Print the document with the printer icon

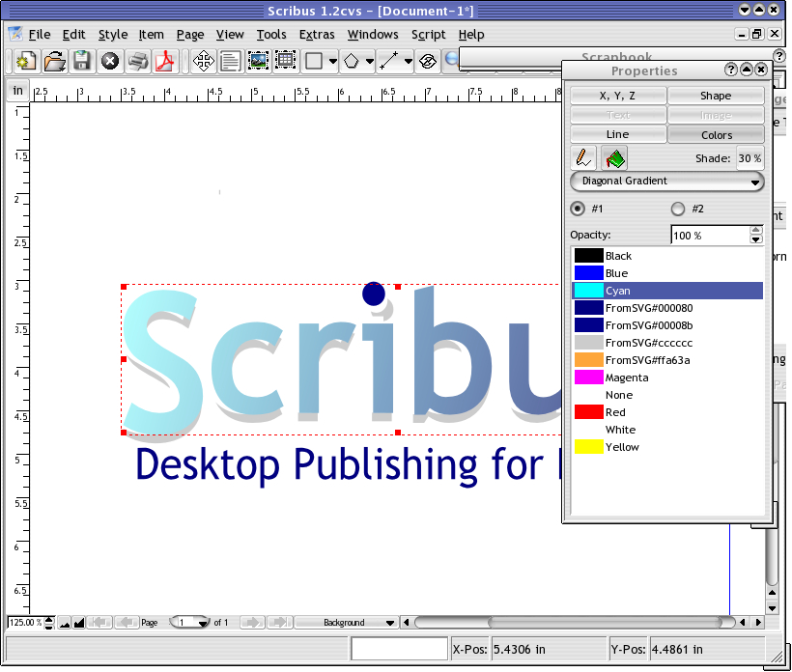[x=137, y=61]
